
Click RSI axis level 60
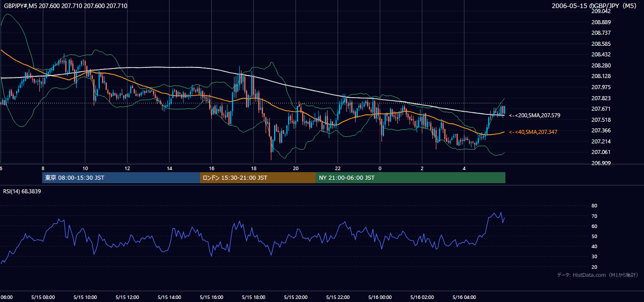594,226
